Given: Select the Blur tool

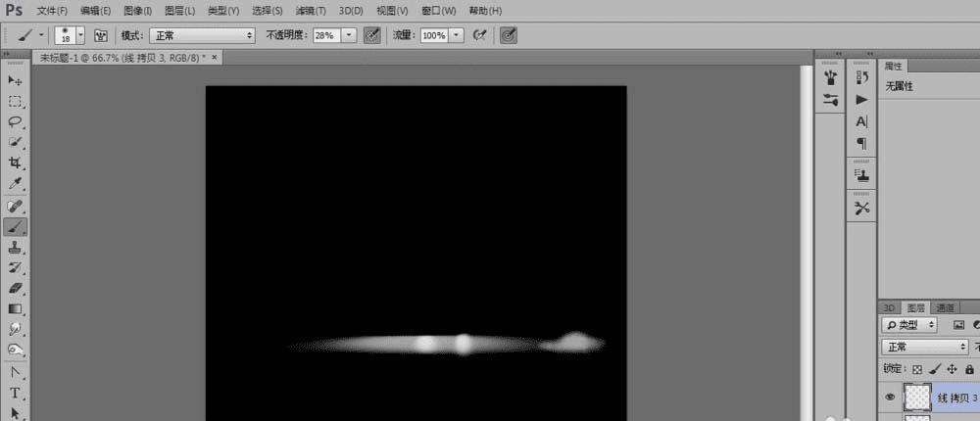Looking at the screenshot, I should point(15,329).
